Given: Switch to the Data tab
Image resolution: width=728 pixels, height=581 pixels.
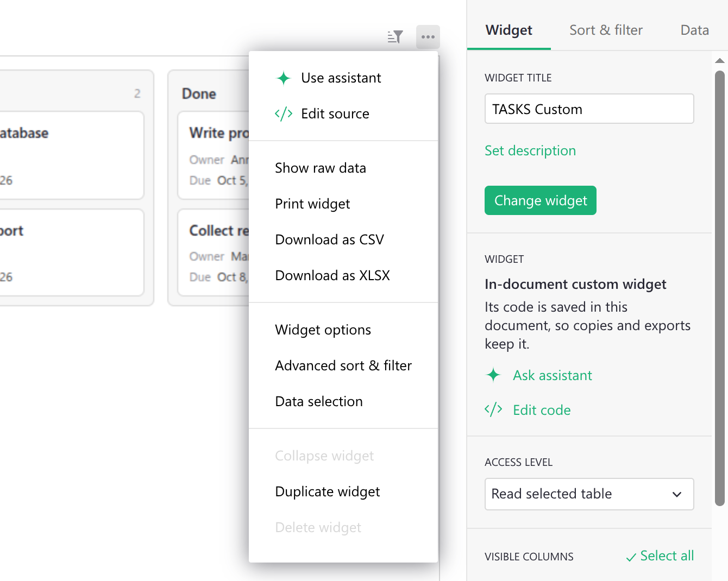Looking at the screenshot, I should pyautogui.click(x=695, y=30).
